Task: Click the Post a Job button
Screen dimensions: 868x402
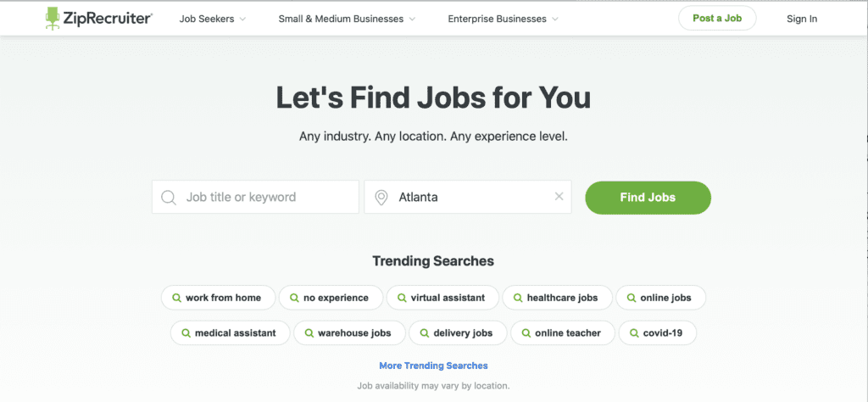Action: (x=716, y=19)
